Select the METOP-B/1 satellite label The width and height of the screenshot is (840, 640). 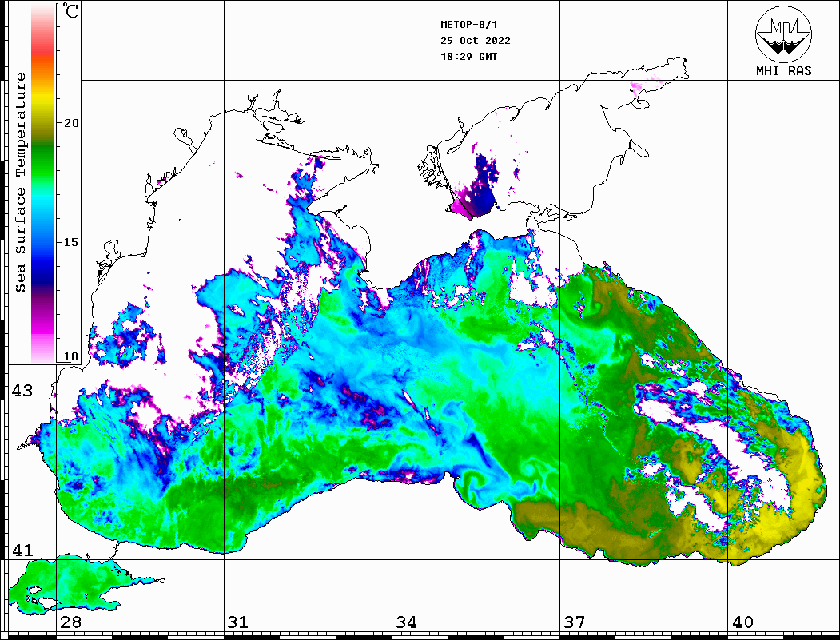(469, 25)
